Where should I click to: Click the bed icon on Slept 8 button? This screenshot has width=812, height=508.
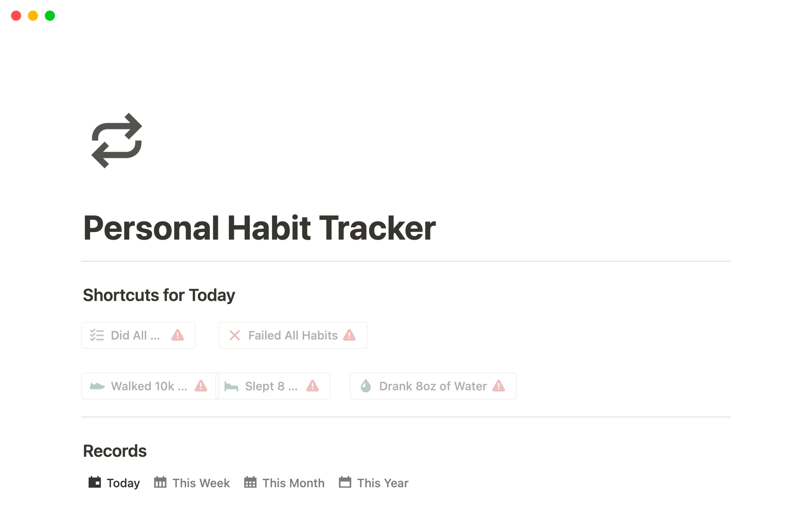pos(231,386)
